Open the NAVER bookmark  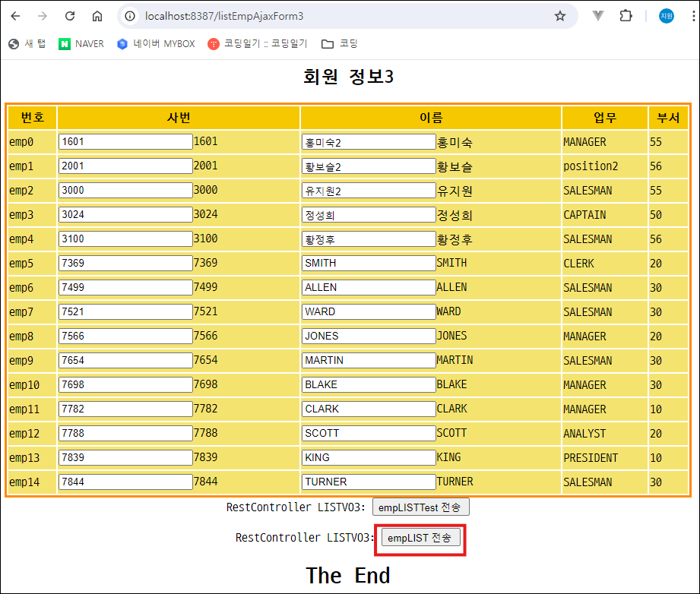pos(81,44)
